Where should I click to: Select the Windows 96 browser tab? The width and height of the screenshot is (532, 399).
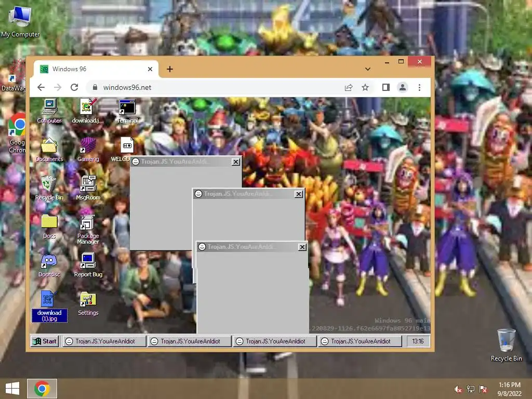(96, 69)
